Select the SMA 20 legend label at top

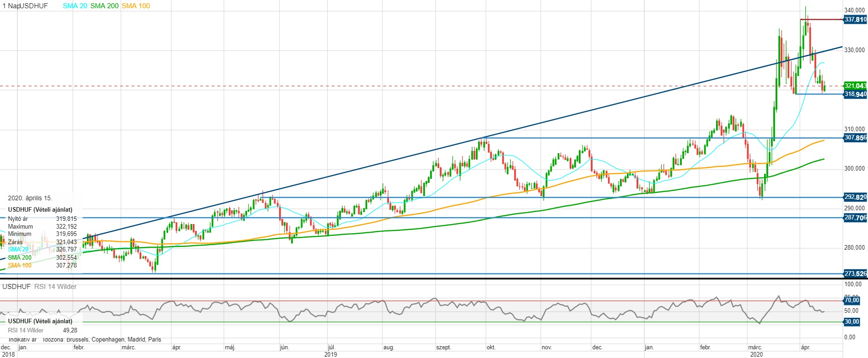pyautogui.click(x=75, y=6)
